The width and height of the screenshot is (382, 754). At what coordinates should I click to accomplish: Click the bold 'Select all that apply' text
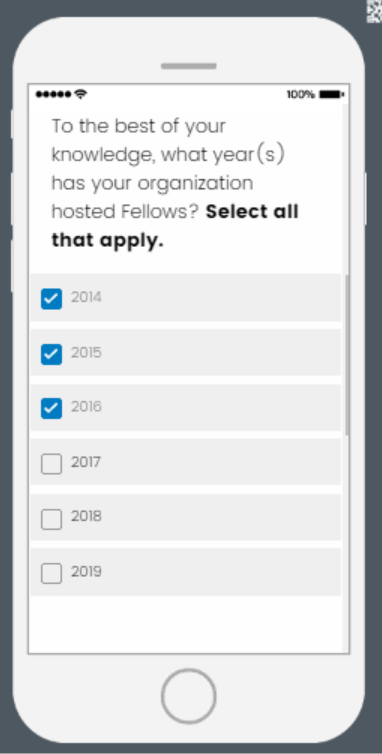click(x=175, y=226)
